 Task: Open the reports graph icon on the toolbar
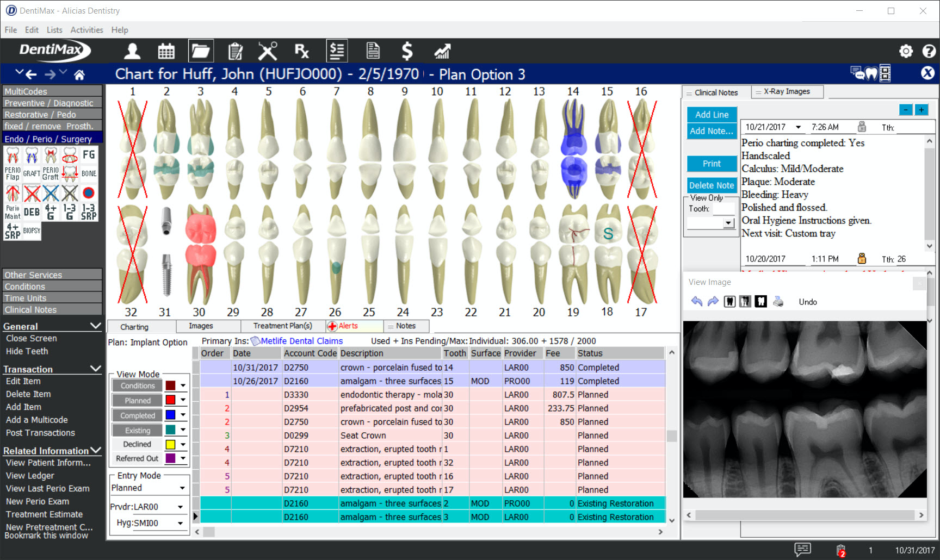click(442, 51)
